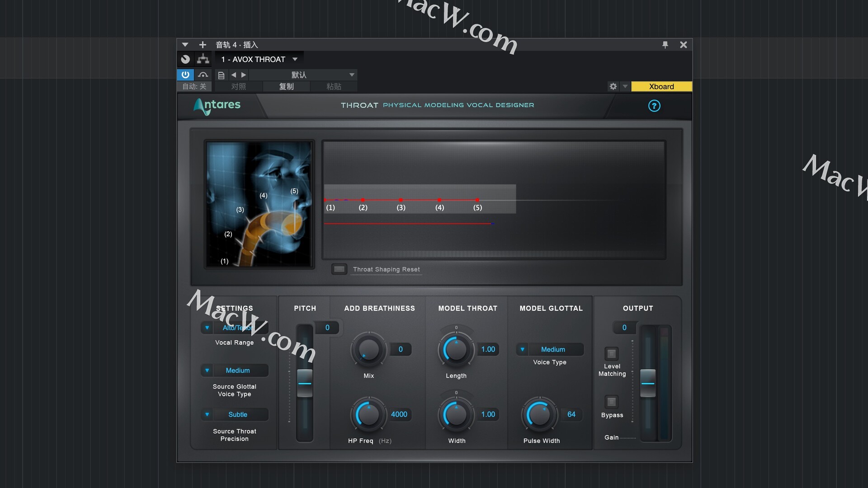Image resolution: width=868 pixels, height=488 pixels.
Task: Click the Antares logo
Action: pyautogui.click(x=217, y=106)
